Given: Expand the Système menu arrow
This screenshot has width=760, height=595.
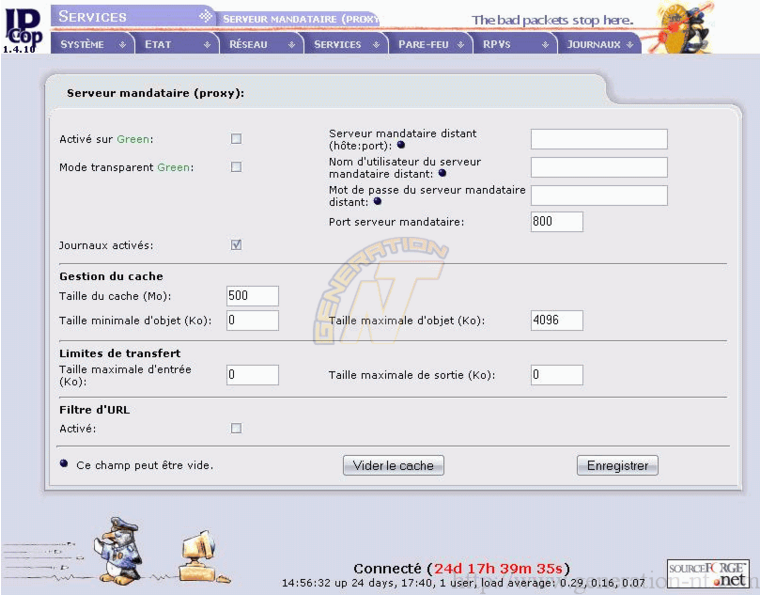Looking at the screenshot, I should [122, 45].
